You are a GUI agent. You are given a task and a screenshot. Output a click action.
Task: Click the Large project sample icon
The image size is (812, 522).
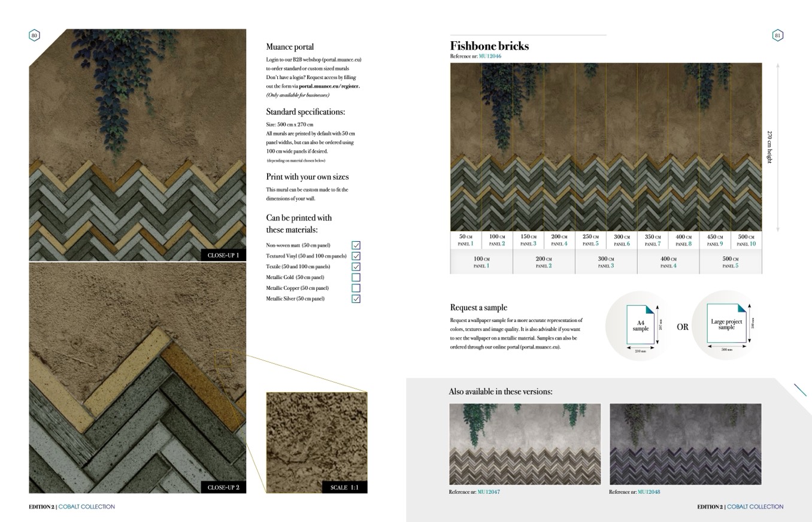[726, 324]
